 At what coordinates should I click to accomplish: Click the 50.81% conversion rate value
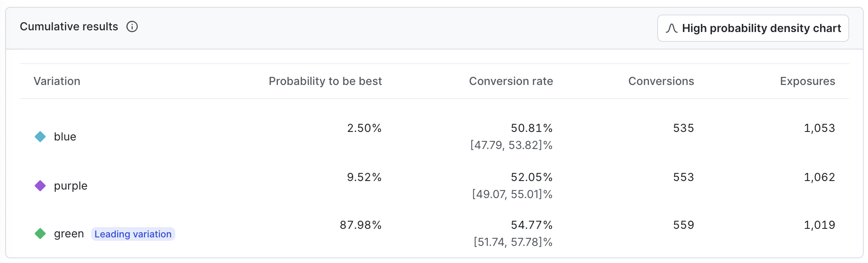click(531, 128)
